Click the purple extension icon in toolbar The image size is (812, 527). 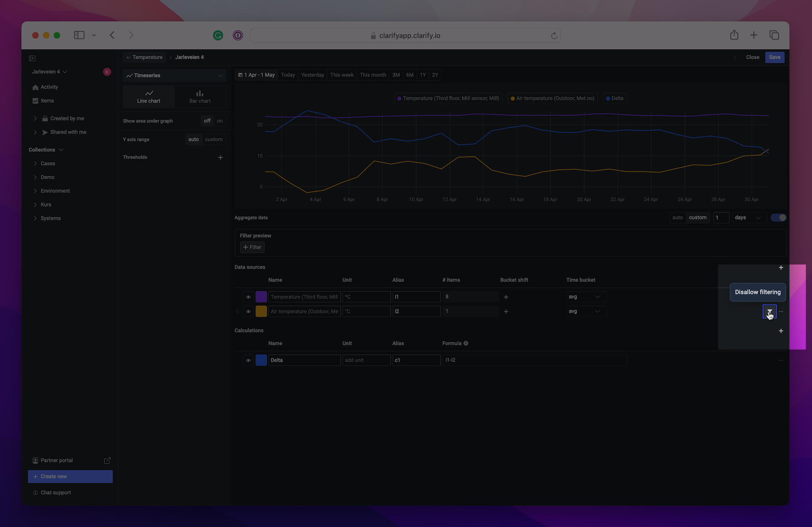coord(238,35)
